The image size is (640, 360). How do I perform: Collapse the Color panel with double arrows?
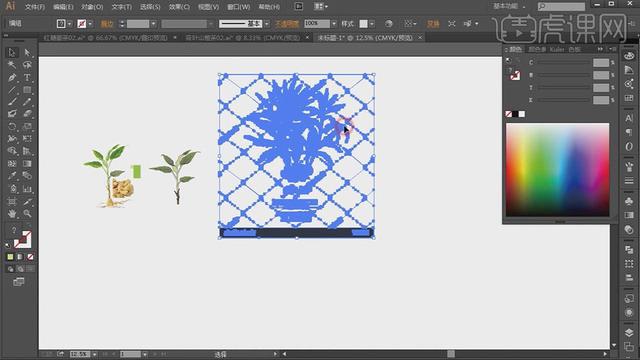coord(600,49)
